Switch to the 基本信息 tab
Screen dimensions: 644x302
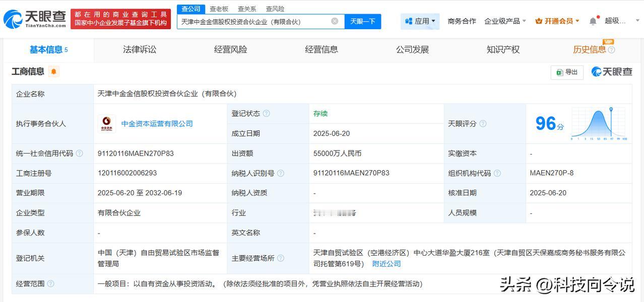48,49
